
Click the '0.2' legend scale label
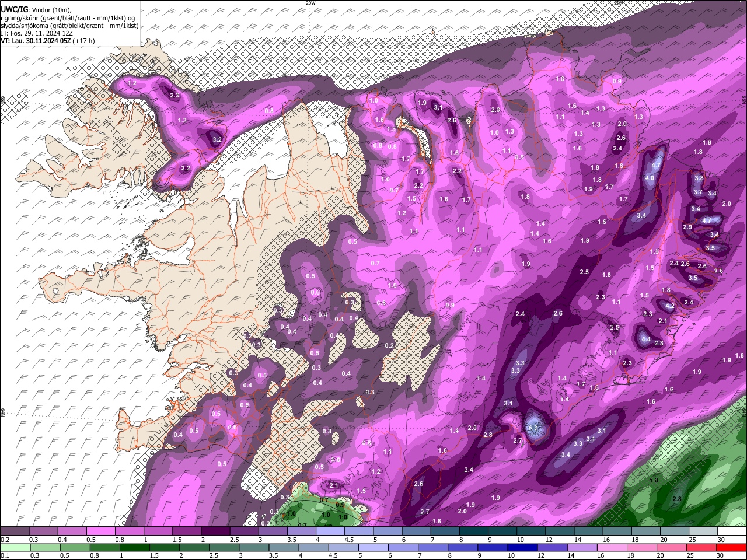5,540
